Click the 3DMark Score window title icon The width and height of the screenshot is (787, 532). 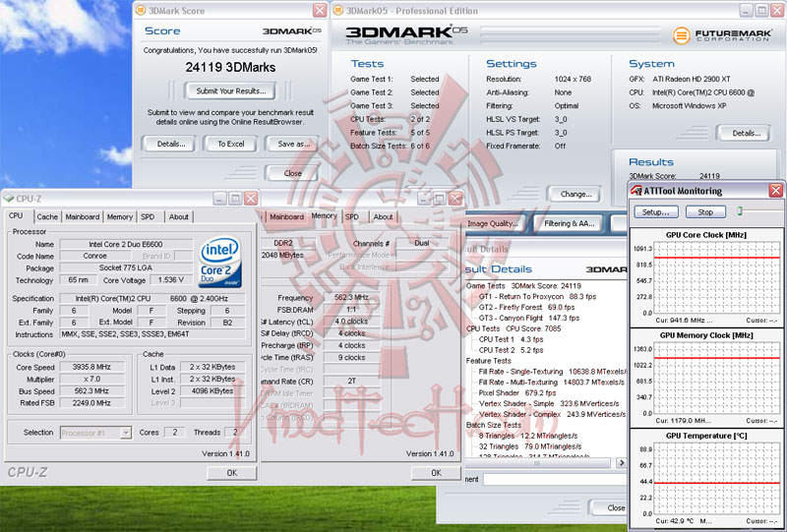(141, 11)
